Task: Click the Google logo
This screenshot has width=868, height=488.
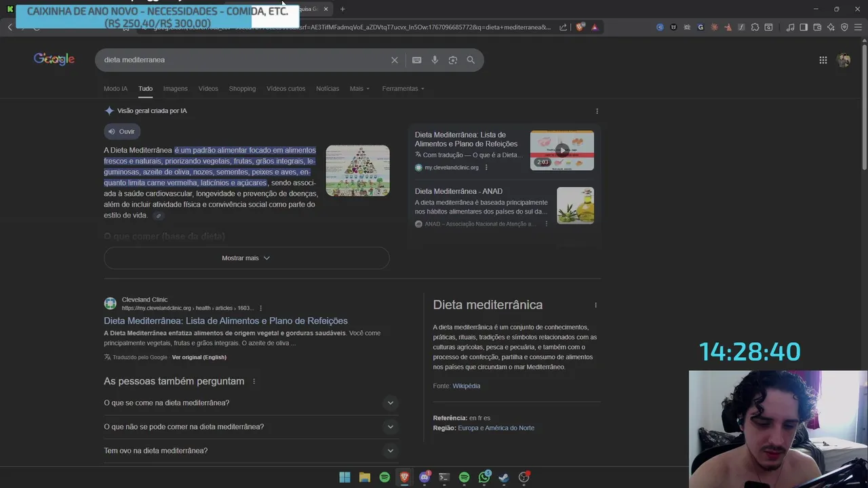Action: point(54,60)
